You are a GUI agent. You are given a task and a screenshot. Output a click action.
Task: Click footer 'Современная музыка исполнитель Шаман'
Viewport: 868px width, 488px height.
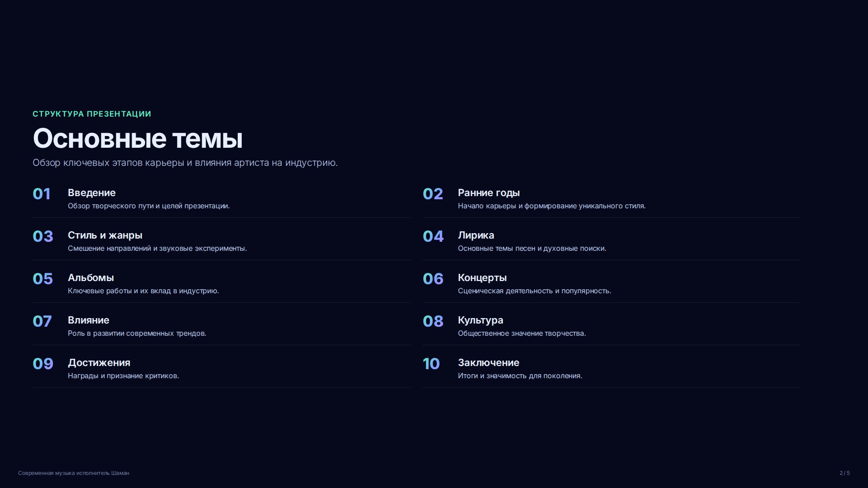pyautogui.click(x=74, y=473)
